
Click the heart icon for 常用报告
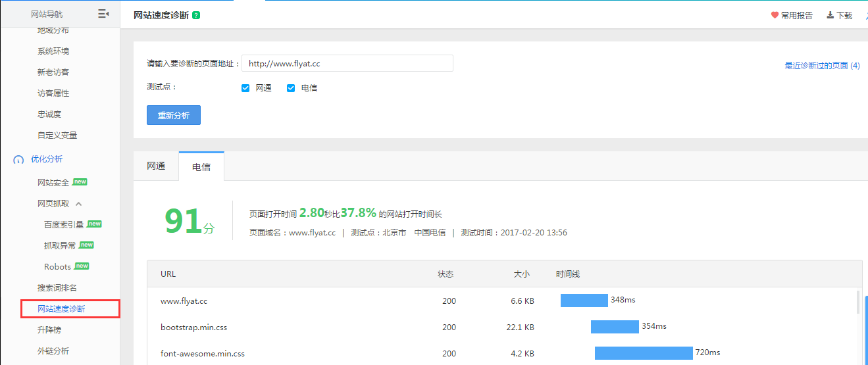(775, 15)
